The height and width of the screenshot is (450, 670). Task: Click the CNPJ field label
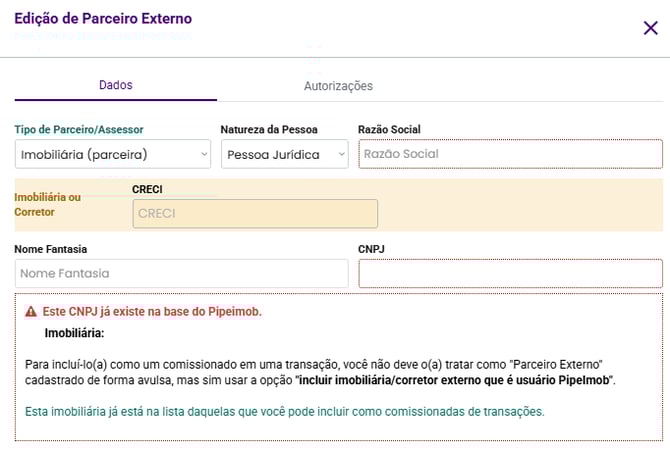372,249
